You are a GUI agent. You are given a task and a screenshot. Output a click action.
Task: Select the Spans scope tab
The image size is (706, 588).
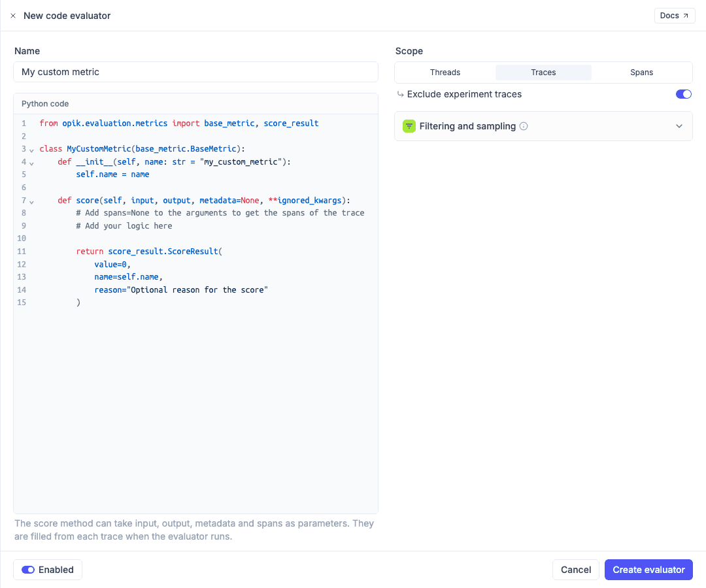pos(641,73)
